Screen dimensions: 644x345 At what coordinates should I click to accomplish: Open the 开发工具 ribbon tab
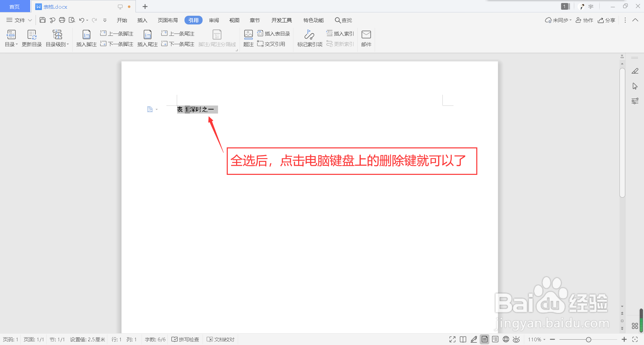pyautogui.click(x=282, y=20)
